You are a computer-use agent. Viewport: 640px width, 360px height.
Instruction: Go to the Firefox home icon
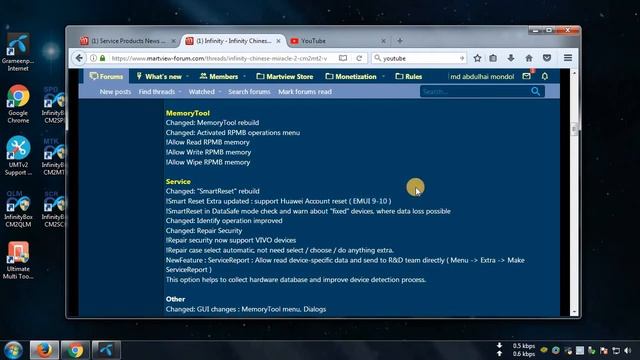tap(529, 58)
